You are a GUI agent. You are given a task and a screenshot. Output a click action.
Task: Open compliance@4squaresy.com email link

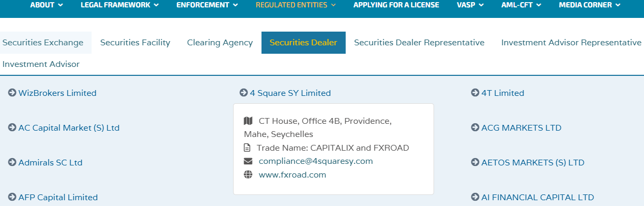point(316,161)
